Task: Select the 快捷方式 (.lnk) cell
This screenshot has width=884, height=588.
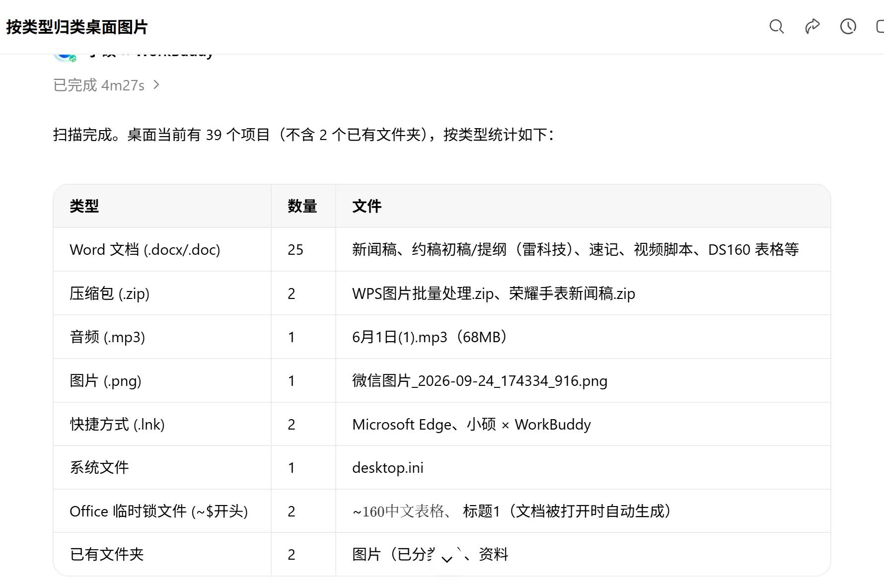Action: [x=162, y=424]
